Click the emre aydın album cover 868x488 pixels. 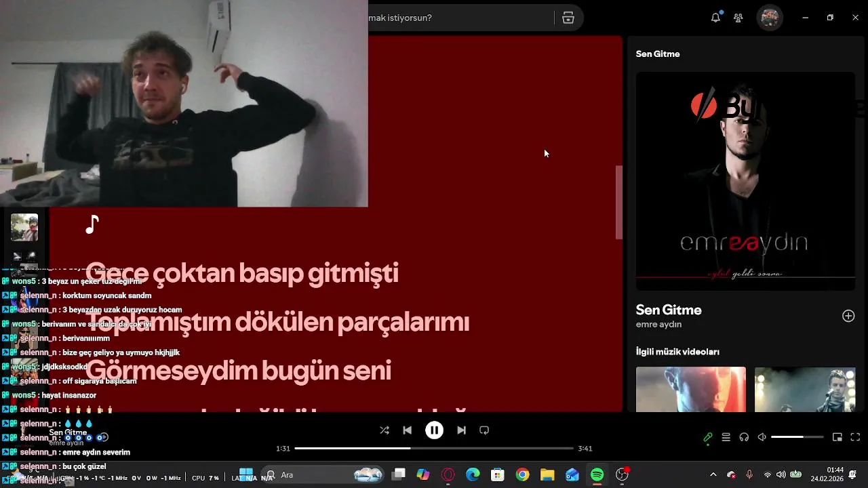[745, 181]
